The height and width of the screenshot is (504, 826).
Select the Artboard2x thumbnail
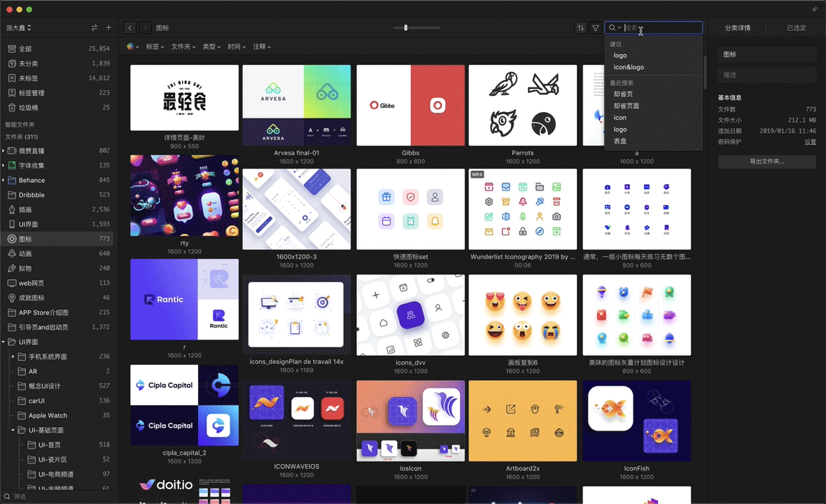523,421
